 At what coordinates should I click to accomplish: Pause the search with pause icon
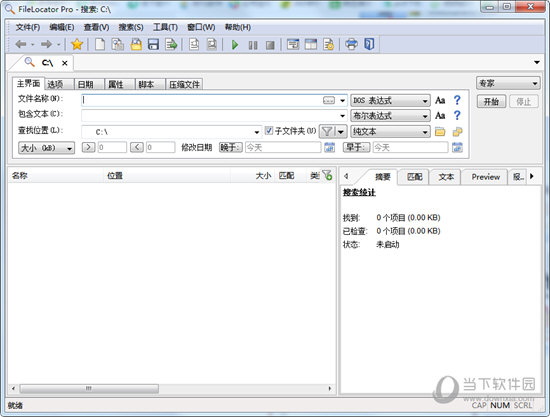[x=253, y=45]
